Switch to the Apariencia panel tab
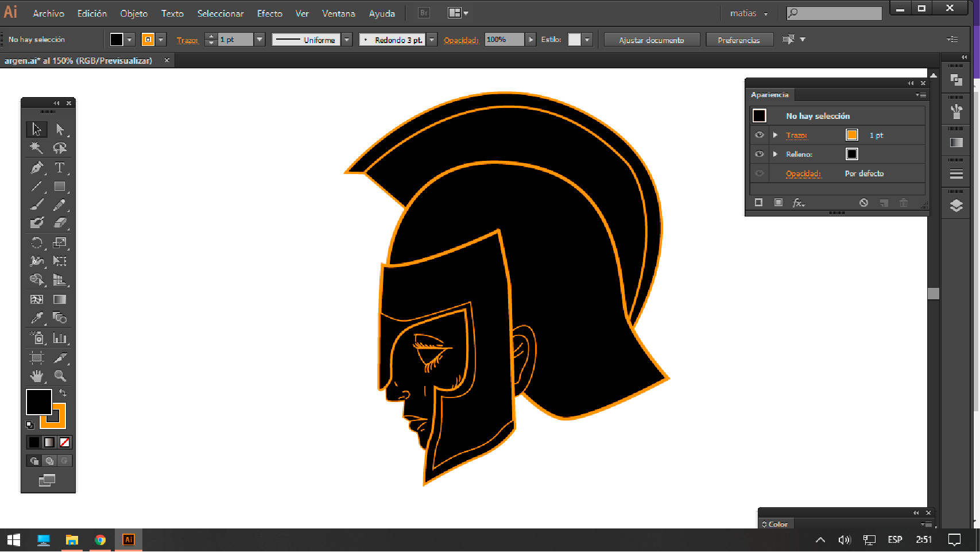Image resolution: width=980 pixels, height=552 pixels. (x=769, y=95)
